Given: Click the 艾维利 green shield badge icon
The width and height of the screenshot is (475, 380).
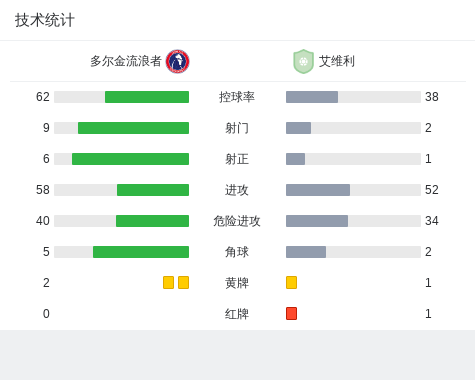Looking at the screenshot, I should click(303, 61).
